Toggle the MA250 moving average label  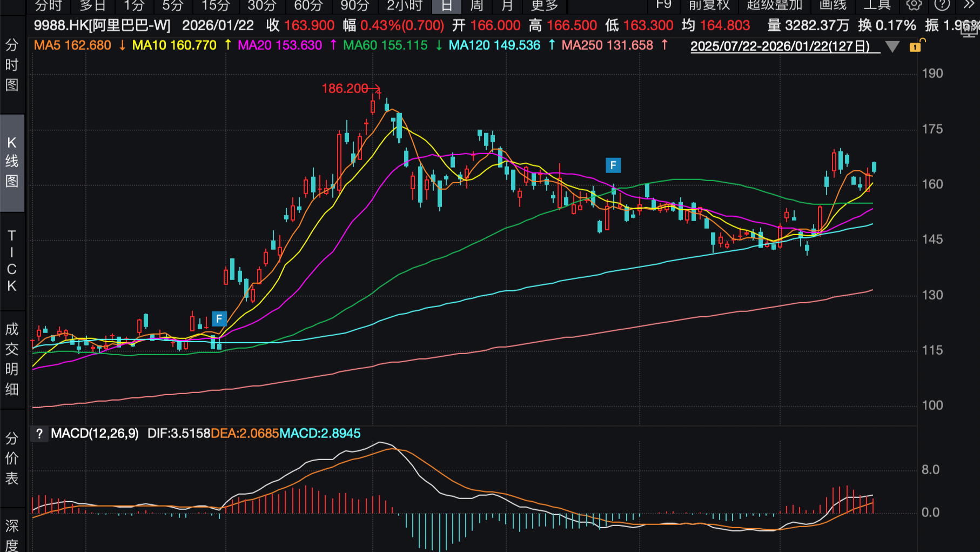tap(607, 45)
